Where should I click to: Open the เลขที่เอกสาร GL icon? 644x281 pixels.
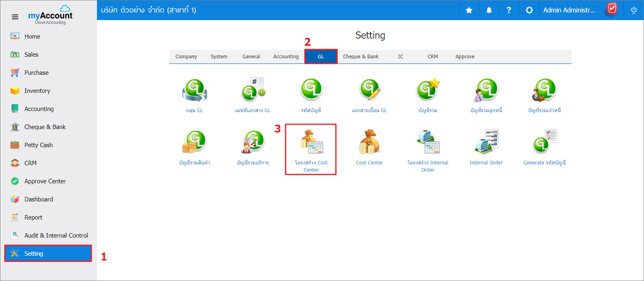click(253, 90)
